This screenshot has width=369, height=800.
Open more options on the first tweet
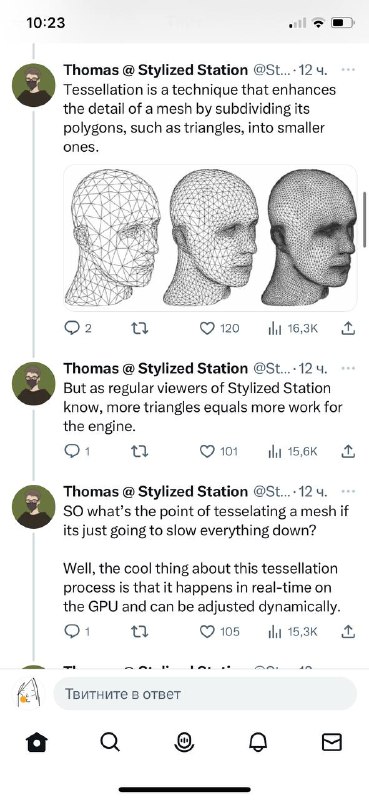tap(348, 70)
